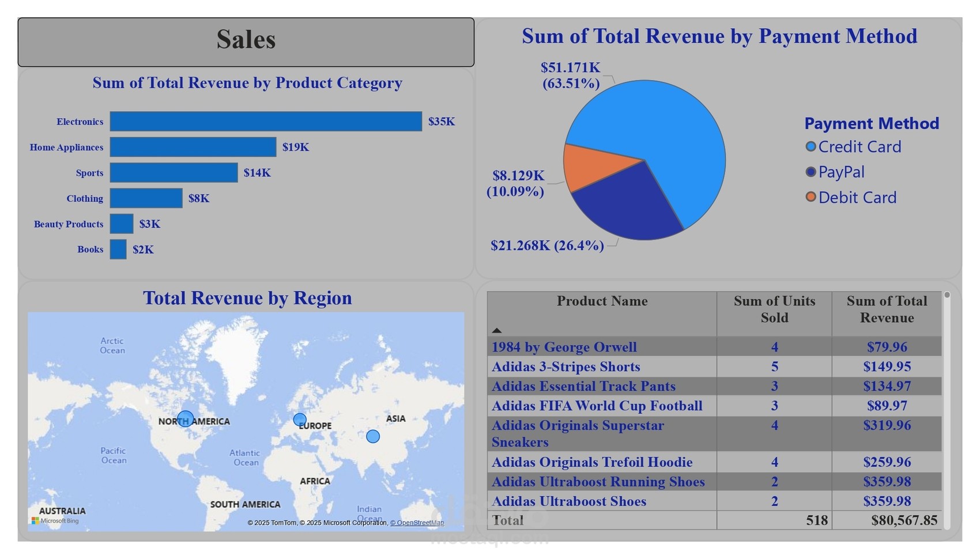Select the Books revenue bar

118,250
